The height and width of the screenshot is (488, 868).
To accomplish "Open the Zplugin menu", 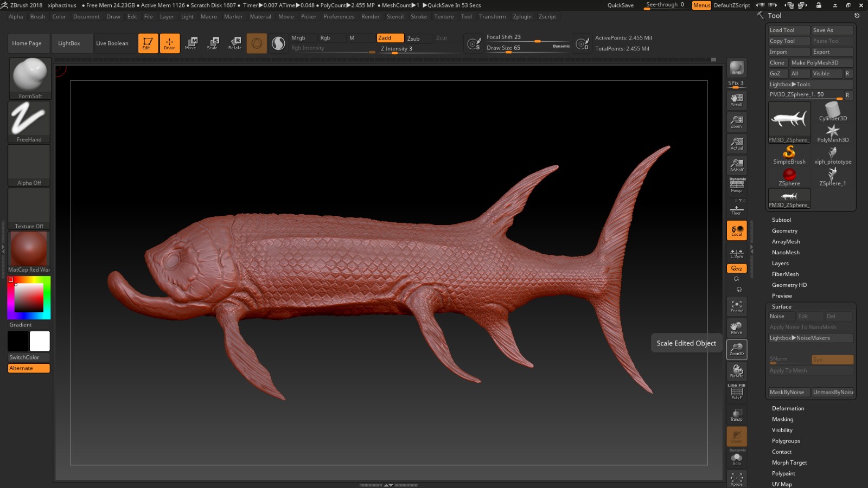I will click(522, 17).
